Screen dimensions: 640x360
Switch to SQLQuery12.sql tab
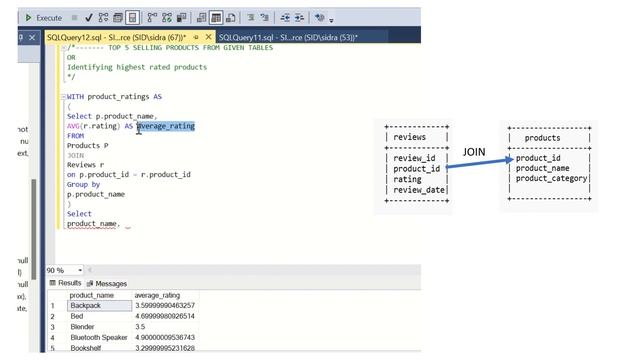click(x=116, y=37)
